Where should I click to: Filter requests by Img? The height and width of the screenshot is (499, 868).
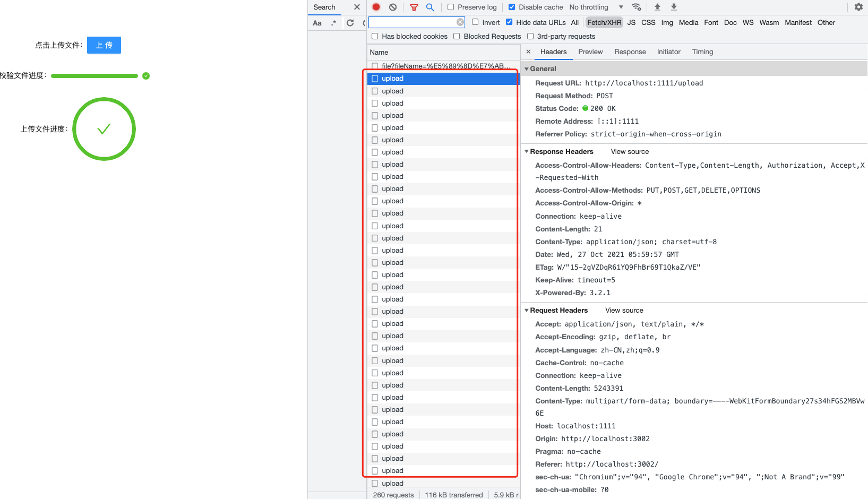667,22
